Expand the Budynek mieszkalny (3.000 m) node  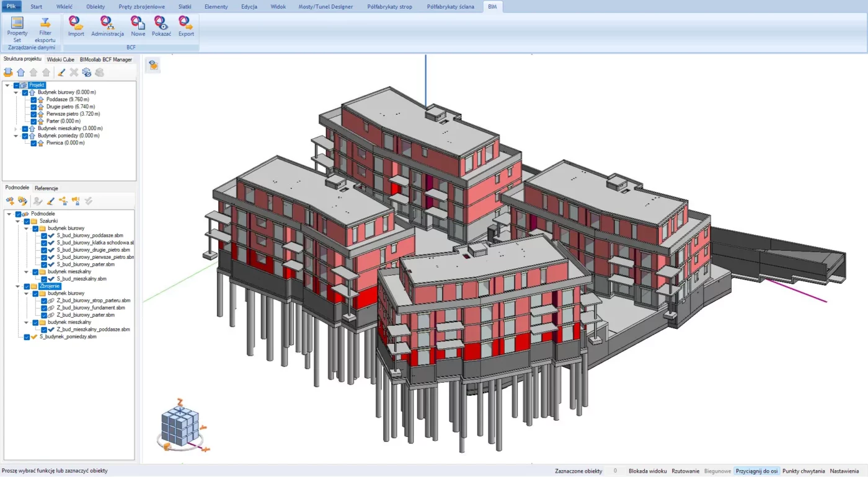point(16,129)
